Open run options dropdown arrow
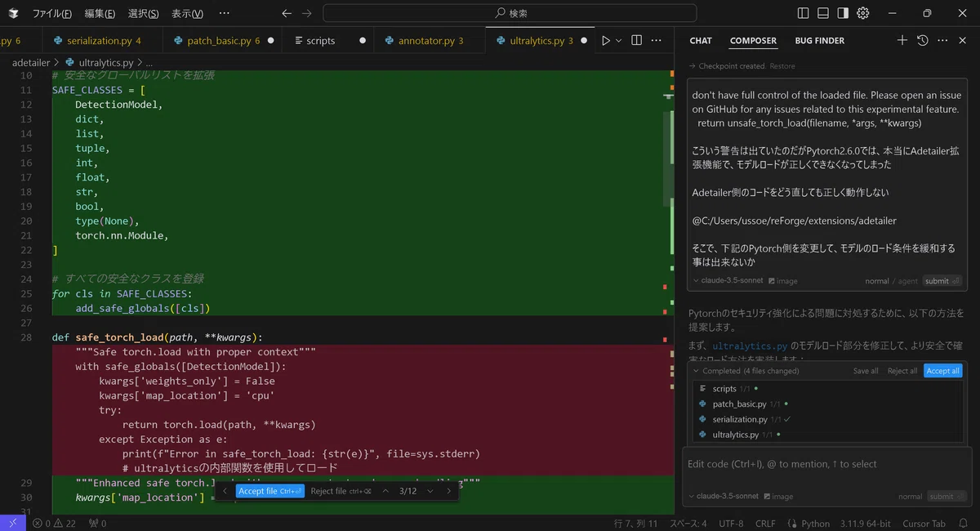Viewport: 980px width, 531px height. 618,41
